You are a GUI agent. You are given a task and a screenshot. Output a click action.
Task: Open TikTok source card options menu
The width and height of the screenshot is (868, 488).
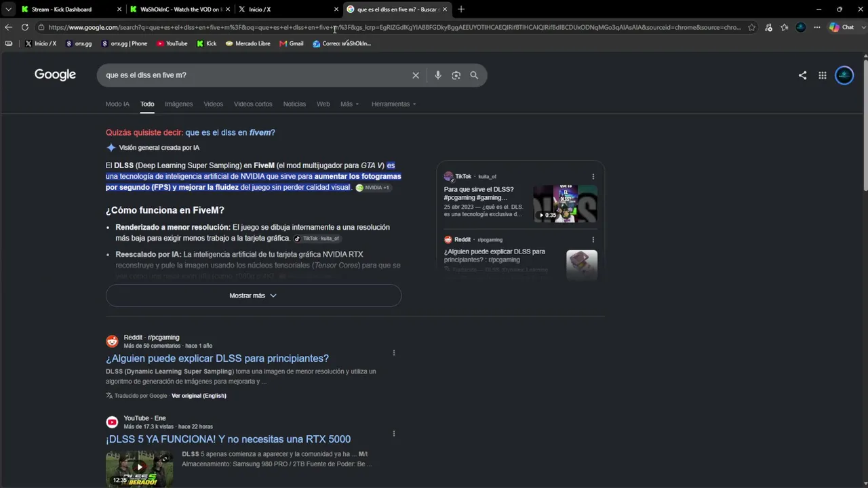point(593,177)
